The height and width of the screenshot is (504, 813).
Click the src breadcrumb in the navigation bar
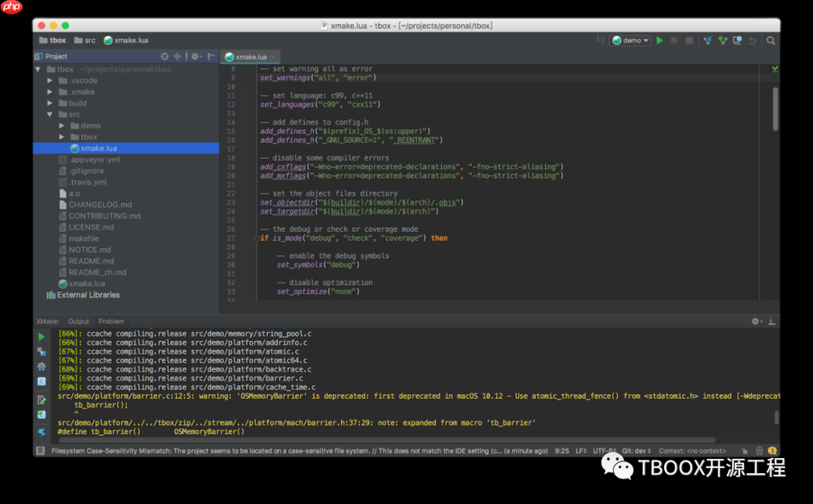pyautogui.click(x=85, y=41)
